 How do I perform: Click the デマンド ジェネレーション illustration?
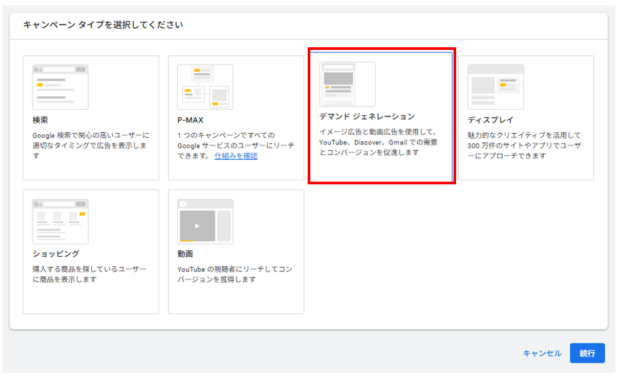point(347,84)
